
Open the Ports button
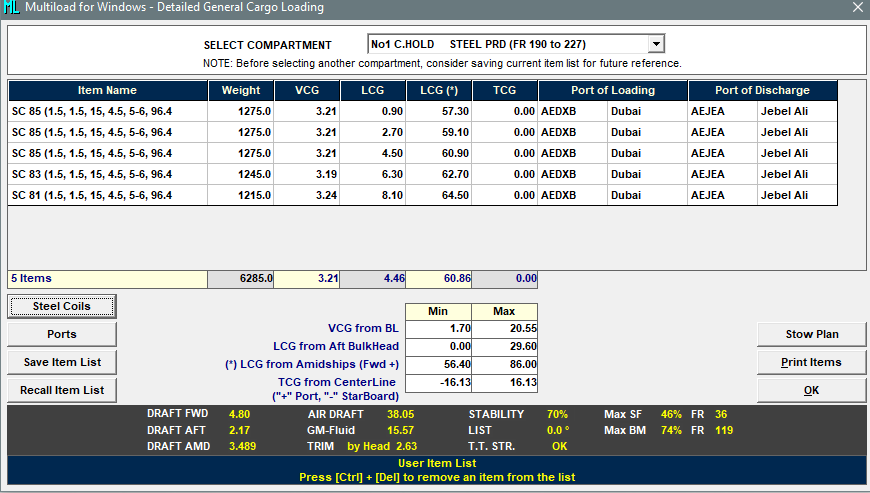(x=62, y=334)
